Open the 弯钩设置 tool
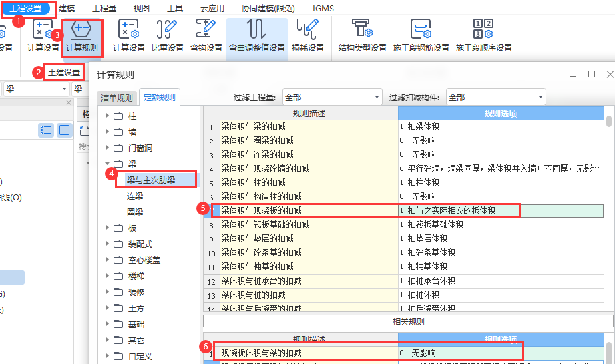The image size is (615, 364). (206, 36)
